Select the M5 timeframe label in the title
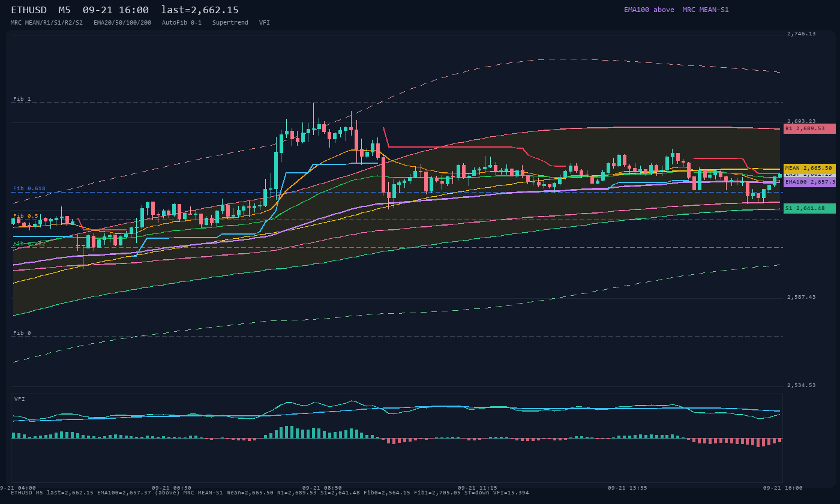Screen dimensions: 840x504 pos(64,10)
